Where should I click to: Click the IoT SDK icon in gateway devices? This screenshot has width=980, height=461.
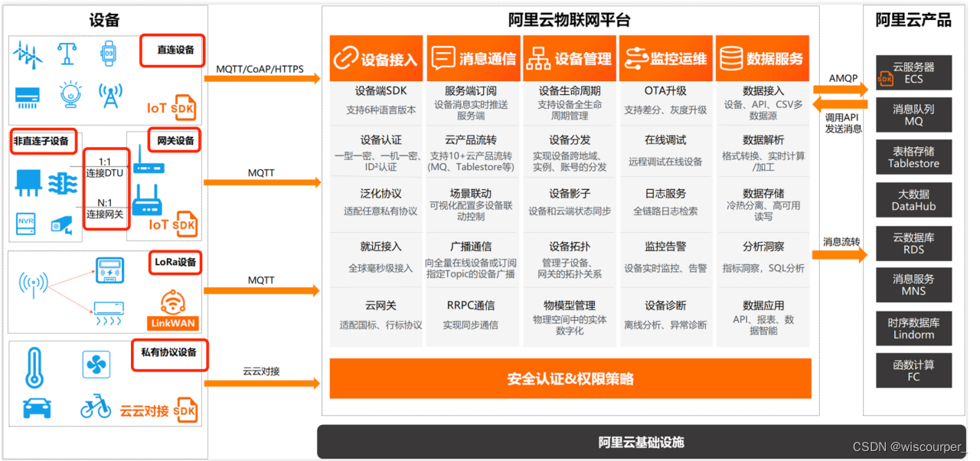click(172, 224)
